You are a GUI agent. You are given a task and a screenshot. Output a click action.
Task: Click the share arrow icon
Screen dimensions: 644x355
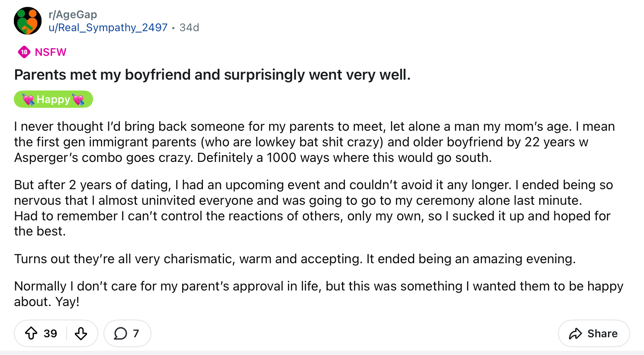point(575,333)
